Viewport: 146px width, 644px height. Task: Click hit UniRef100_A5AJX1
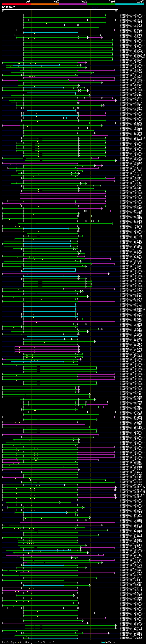[131, 128]
